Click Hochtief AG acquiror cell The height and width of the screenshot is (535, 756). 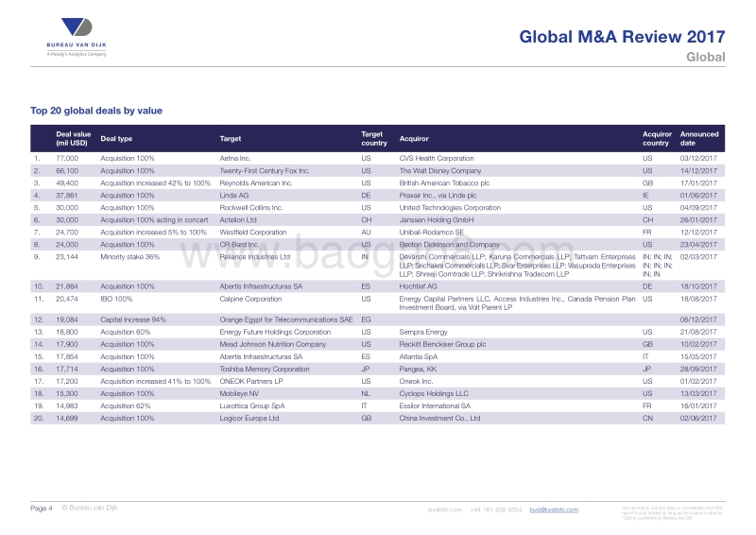tap(418, 286)
